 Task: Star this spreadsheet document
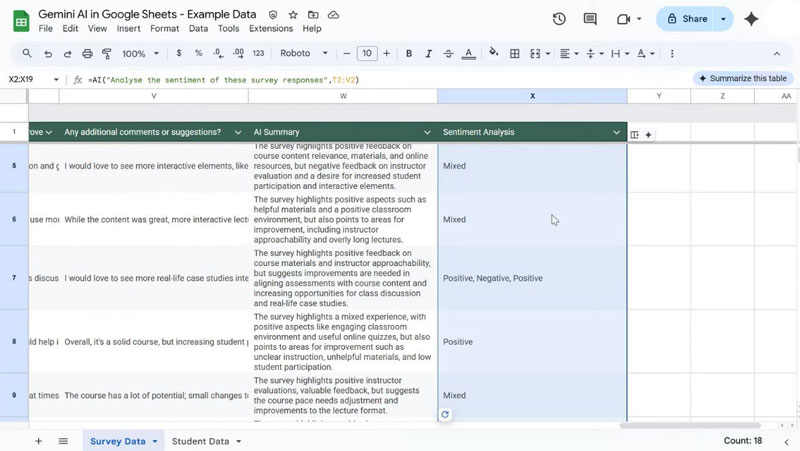point(293,16)
